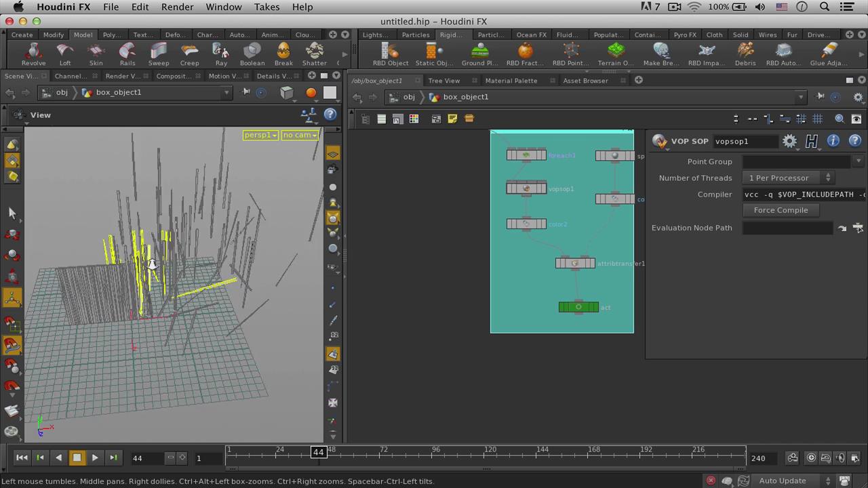This screenshot has height=488, width=868.
Task: Select the Glue Adjacent shelf tool
Action: [x=829, y=54]
